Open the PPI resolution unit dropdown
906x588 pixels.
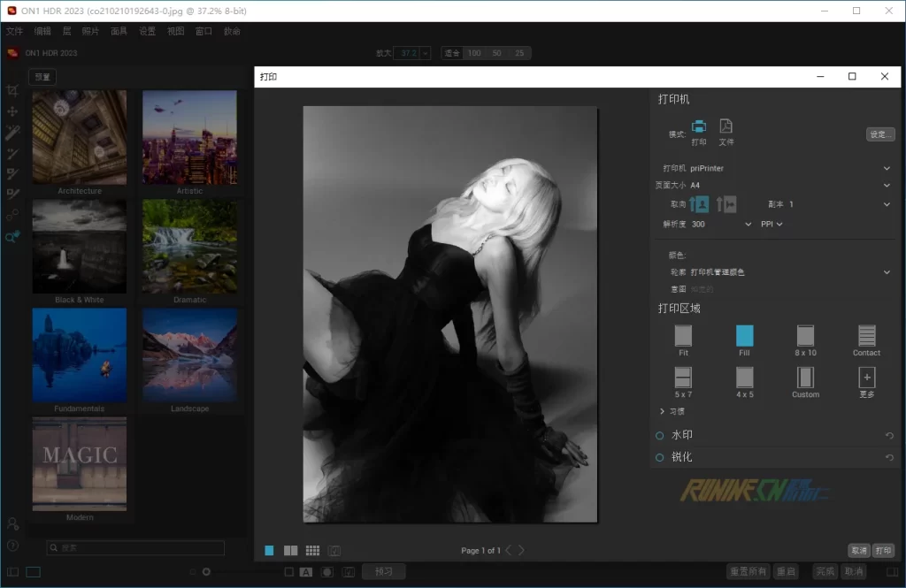coord(772,225)
